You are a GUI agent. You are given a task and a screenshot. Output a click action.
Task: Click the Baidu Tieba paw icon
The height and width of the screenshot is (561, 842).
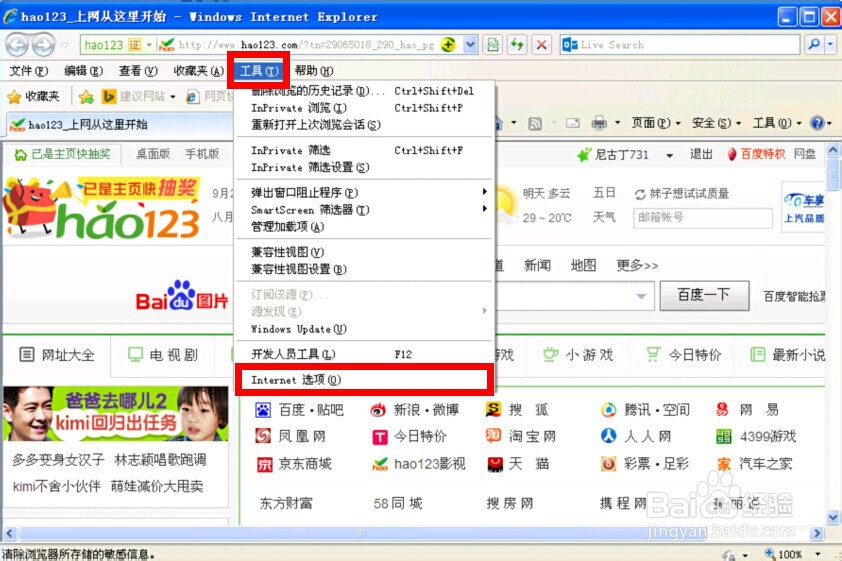point(263,410)
